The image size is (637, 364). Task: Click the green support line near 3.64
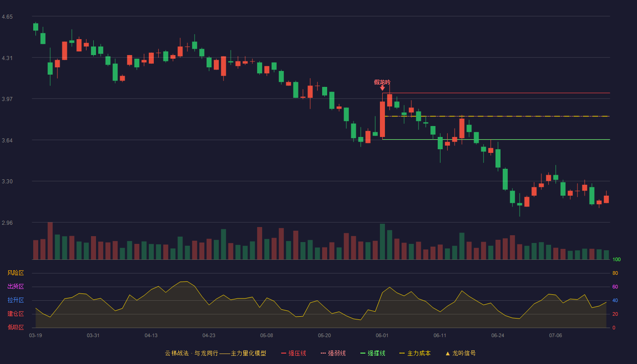(496, 139)
